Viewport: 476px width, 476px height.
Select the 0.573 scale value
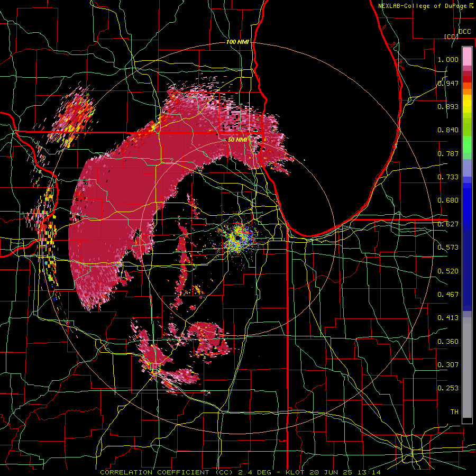click(x=448, y=248)
